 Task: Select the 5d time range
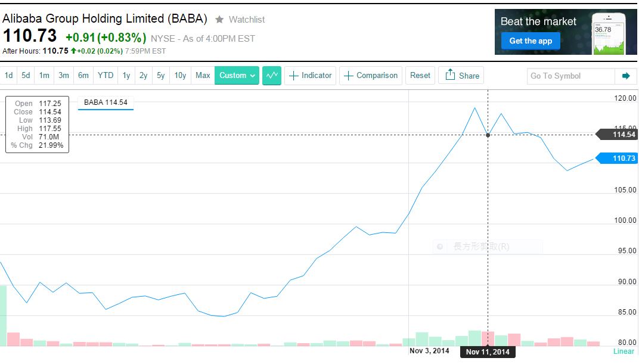click(x=26, y=75)
